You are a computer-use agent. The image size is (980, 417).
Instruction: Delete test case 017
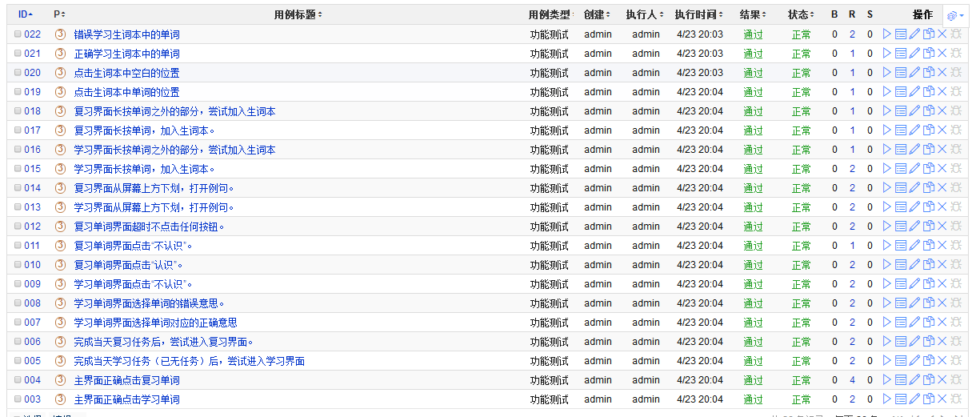942,130
